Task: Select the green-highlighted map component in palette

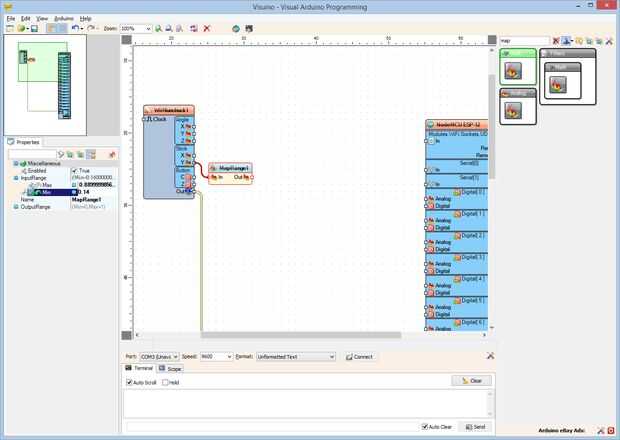Action: [x=513, y=71]
